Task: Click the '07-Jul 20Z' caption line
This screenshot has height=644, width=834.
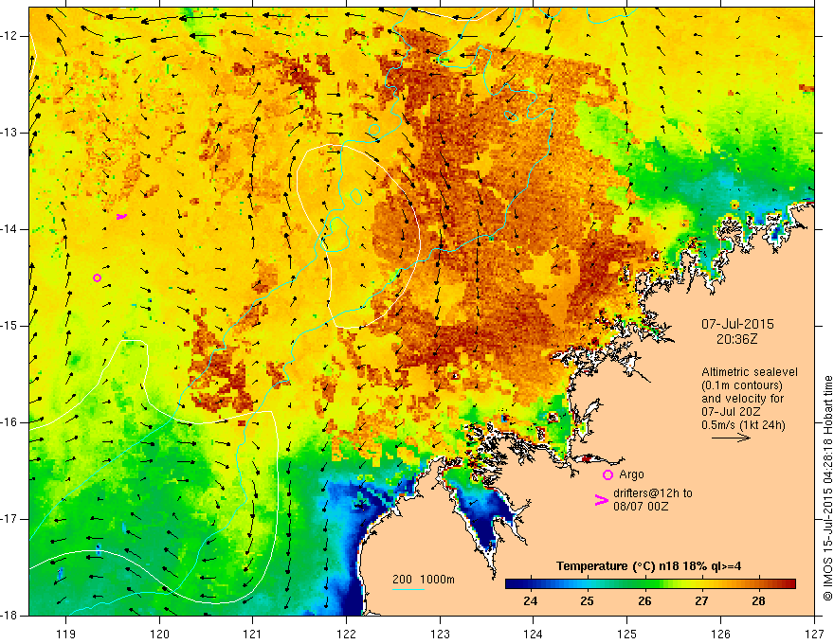Action: pyautogui.click(x=731, y=412)
